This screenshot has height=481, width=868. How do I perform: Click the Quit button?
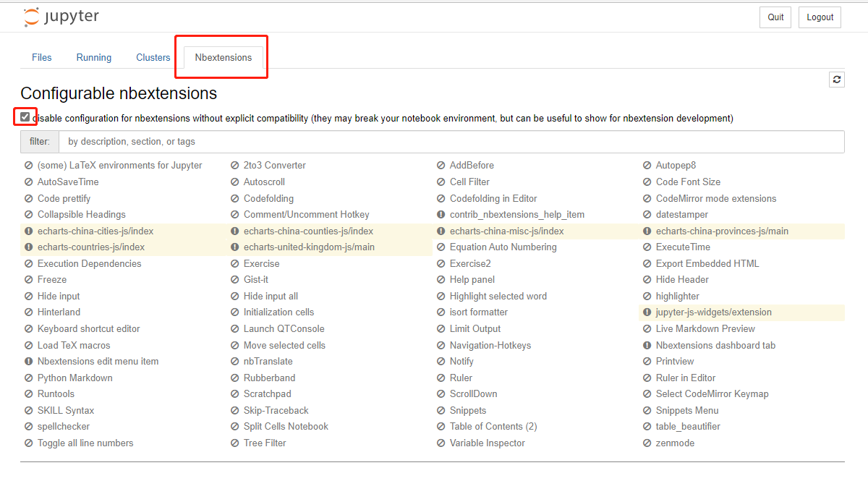[775, 17]
